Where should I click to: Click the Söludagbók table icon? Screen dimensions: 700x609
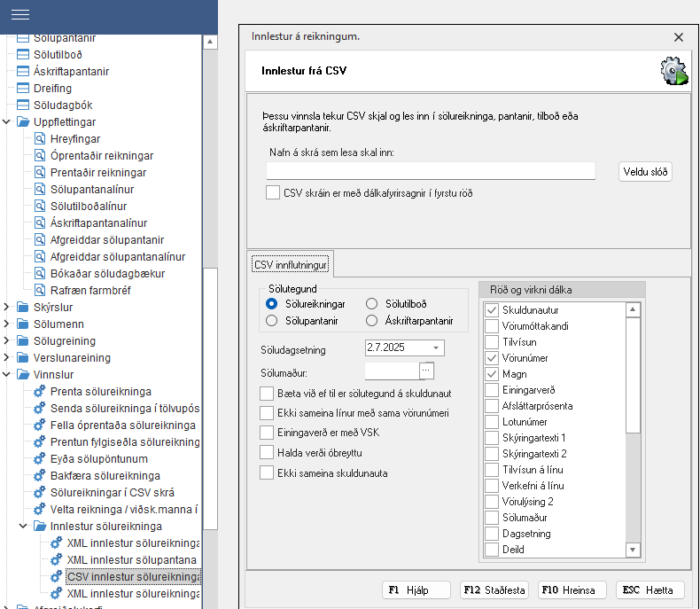coord(23,105)
